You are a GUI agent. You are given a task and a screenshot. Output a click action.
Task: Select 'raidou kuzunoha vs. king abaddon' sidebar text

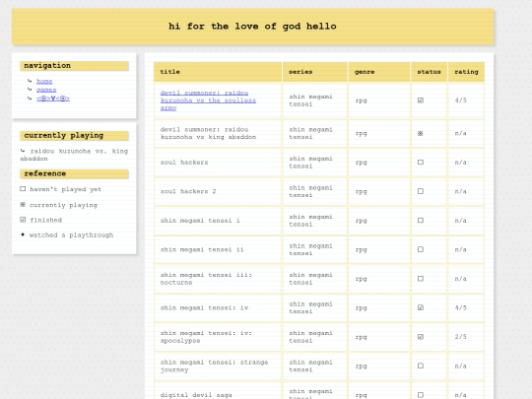[74, 155]
